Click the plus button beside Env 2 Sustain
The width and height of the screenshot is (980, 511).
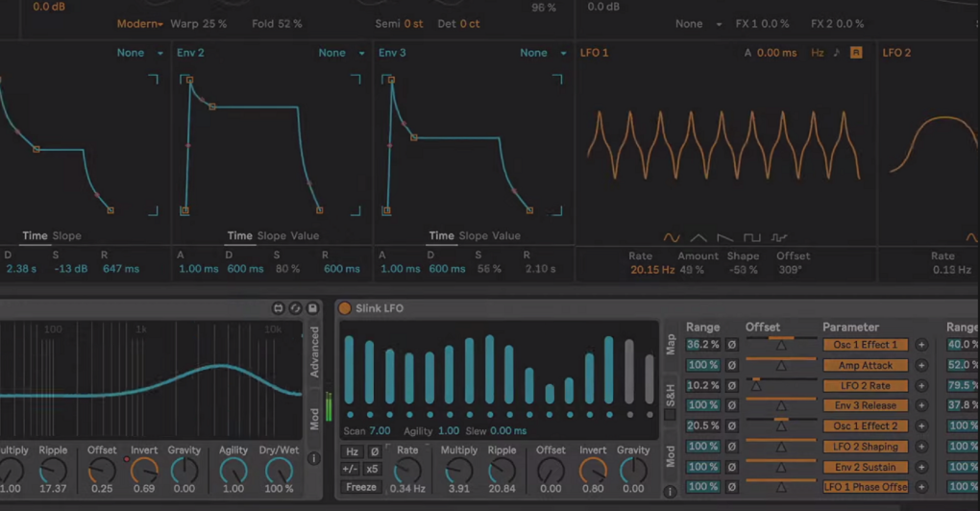[921, 467]
